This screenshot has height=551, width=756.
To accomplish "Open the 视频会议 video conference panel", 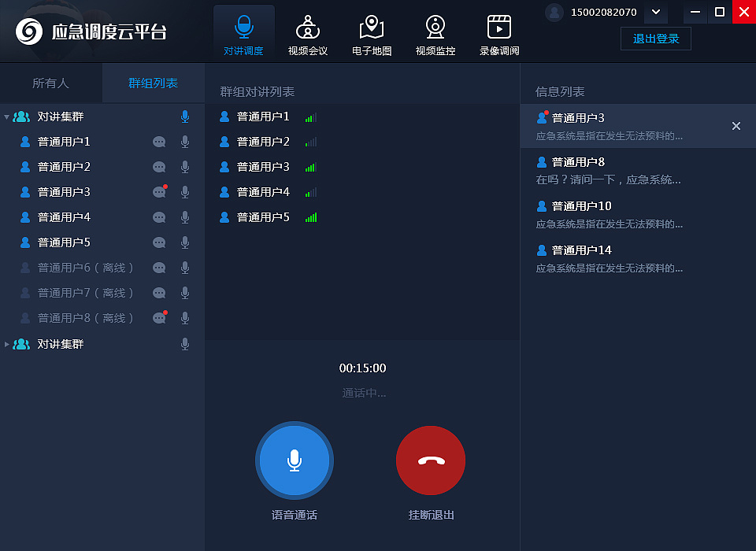I will 308,31.
